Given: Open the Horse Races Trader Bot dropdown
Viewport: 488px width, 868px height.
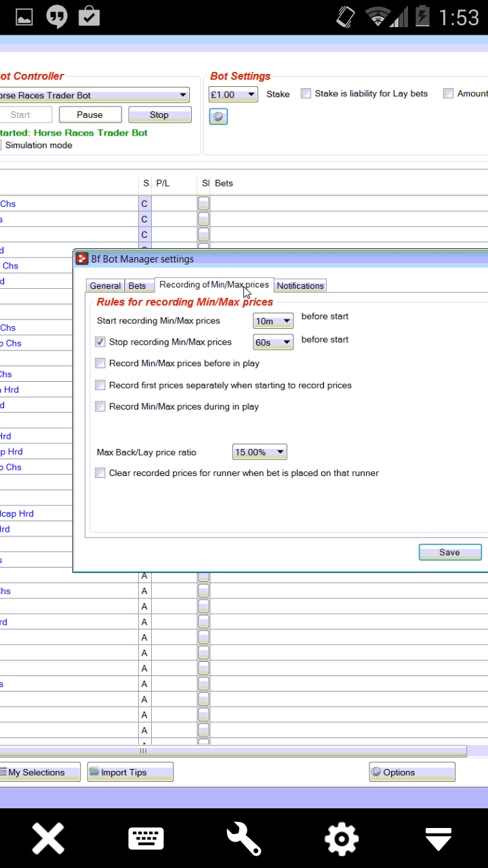Looking at the screenshot, I should click(95, 96).
